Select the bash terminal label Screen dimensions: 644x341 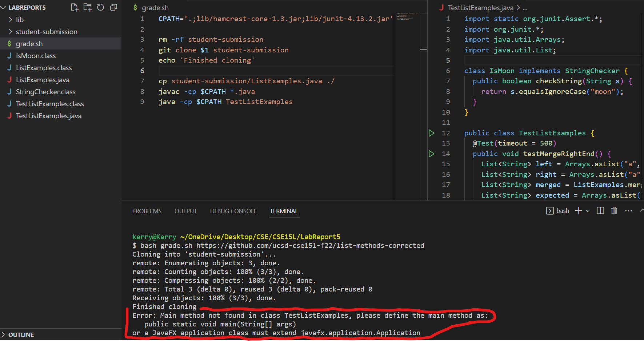point(562,211)
